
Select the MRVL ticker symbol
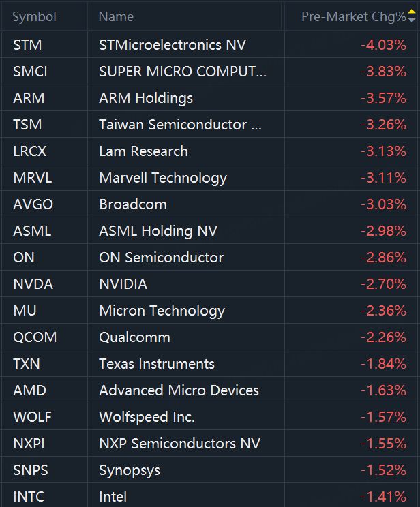coord(31,178)
